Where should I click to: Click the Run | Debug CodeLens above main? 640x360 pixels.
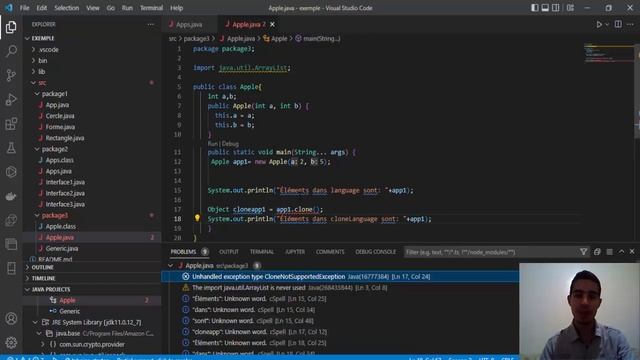(223, 144)
